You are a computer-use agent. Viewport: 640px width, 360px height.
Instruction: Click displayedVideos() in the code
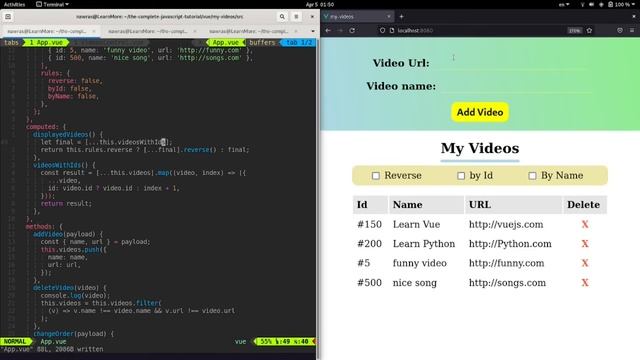[64, 134]
